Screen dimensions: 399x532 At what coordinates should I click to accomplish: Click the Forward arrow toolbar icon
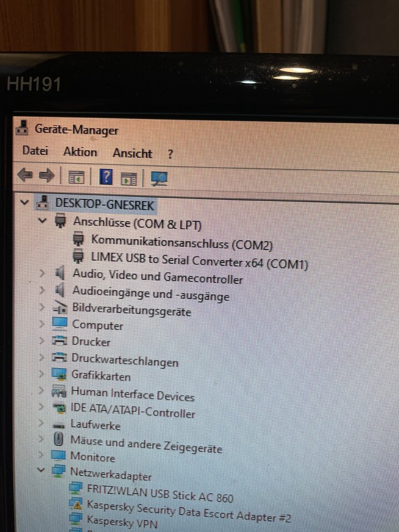pos(47,176)
